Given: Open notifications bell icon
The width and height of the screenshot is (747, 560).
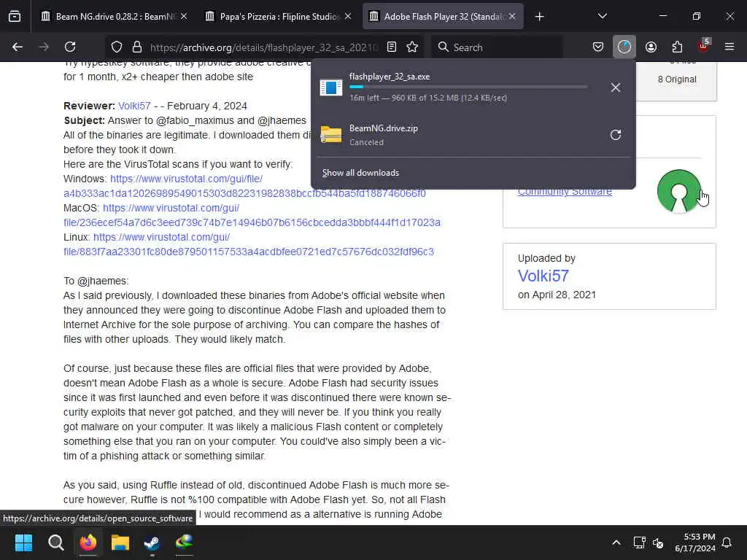Looking at the screenshot, I should [727, 542].
